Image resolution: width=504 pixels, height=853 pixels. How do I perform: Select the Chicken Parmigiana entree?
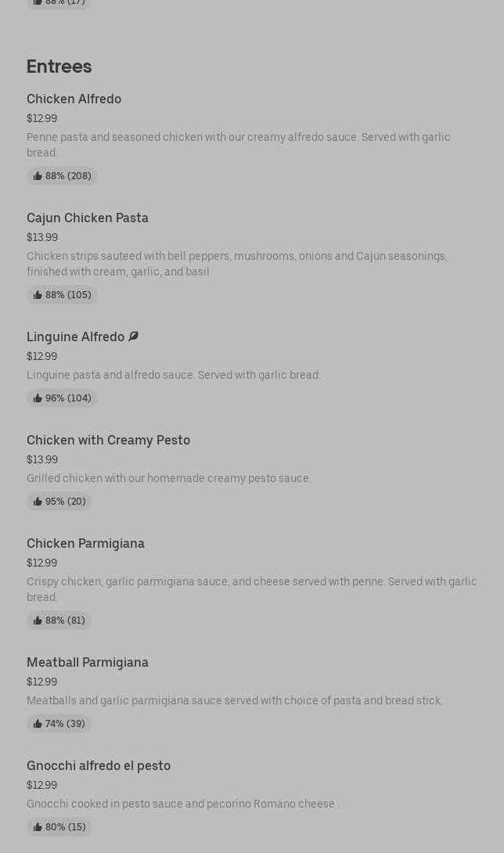[85, 543]
